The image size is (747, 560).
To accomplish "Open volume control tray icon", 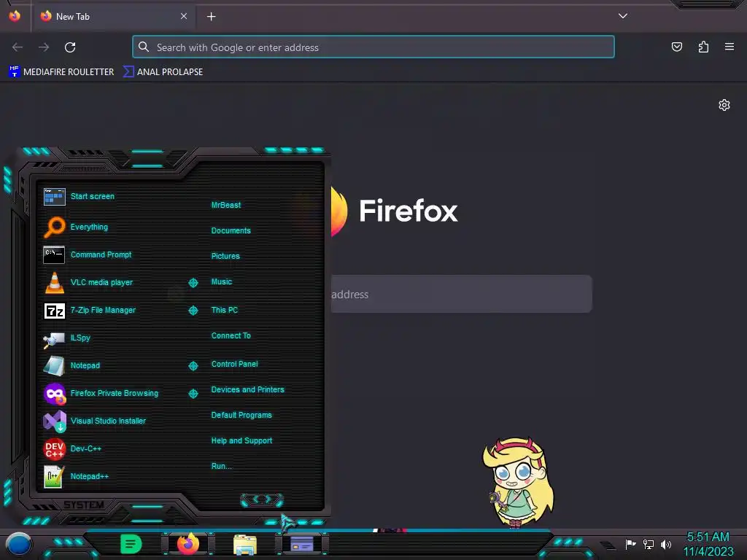I will click(666, 544).
